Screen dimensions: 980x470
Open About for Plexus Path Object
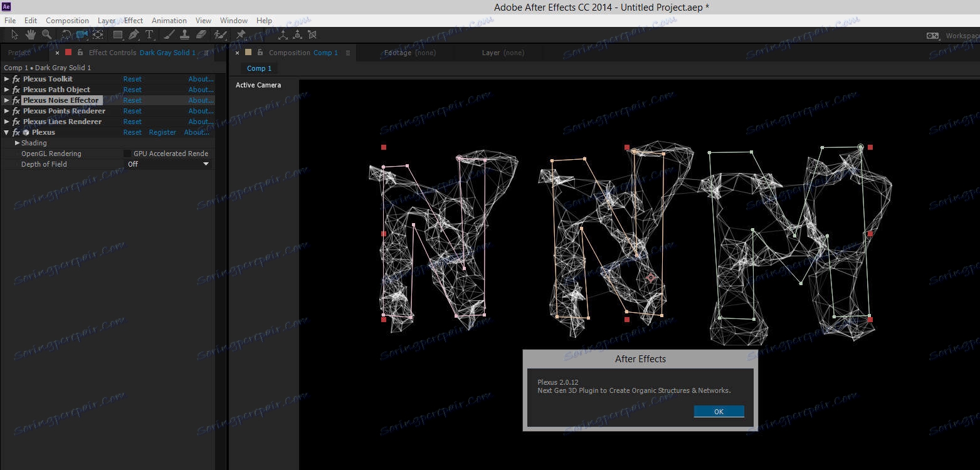(x=201, y=90)
